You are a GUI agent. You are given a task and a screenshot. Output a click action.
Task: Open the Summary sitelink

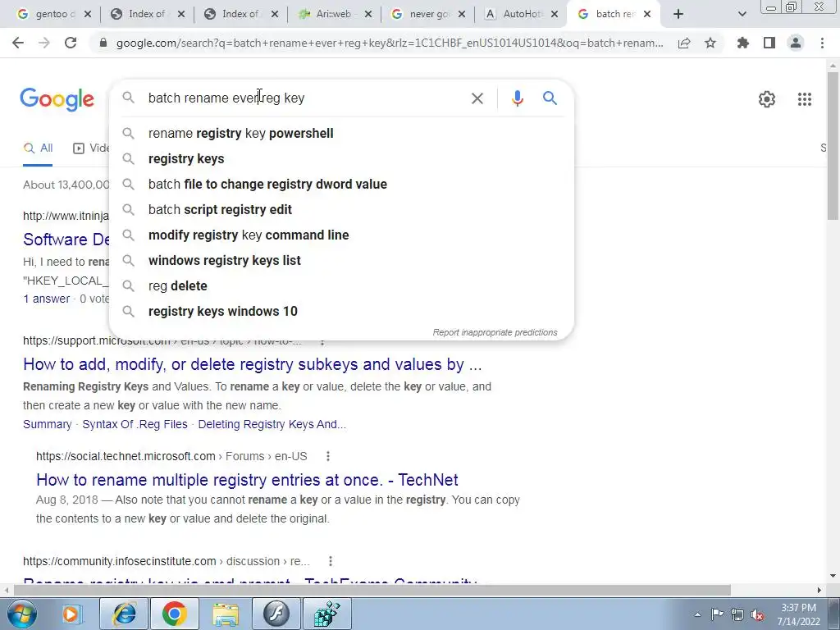pyautogui.click(x=47, y=424)
